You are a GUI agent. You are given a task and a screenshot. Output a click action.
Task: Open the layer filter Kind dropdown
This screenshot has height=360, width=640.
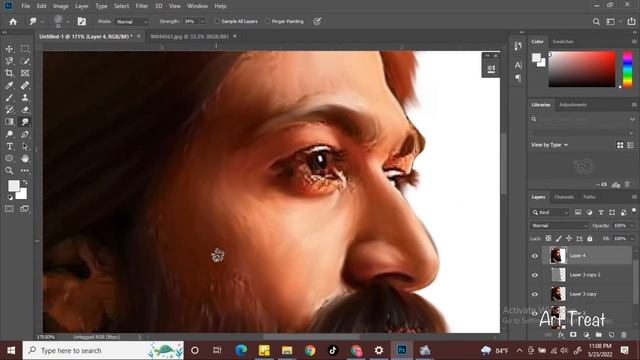550,212
